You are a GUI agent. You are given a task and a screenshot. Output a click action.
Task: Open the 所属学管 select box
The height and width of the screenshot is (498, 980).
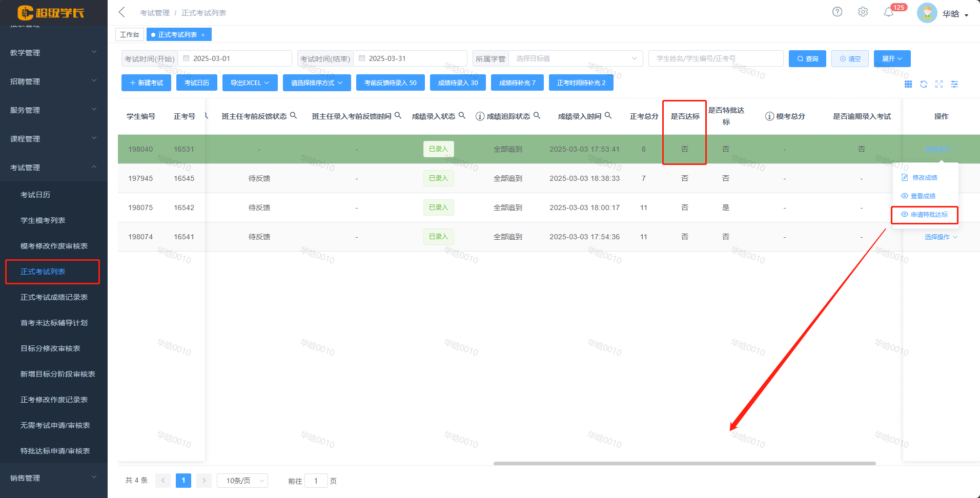[575, 58]
